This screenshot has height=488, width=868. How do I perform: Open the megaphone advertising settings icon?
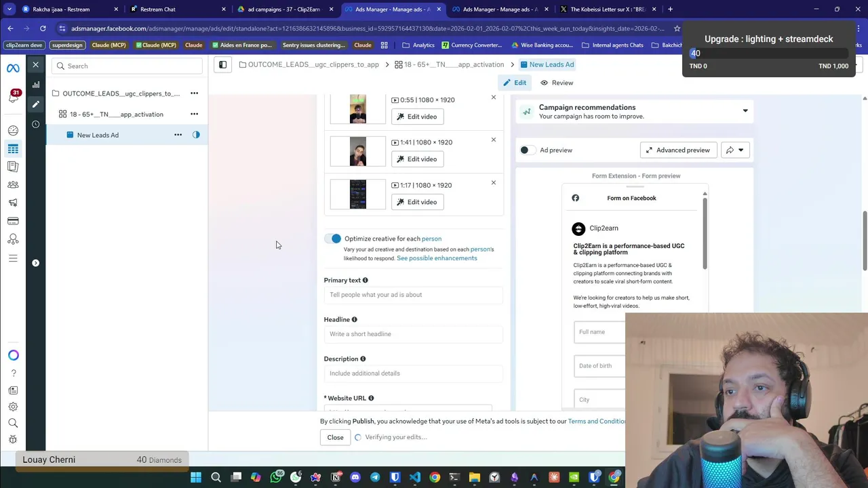tap(13, 203)
